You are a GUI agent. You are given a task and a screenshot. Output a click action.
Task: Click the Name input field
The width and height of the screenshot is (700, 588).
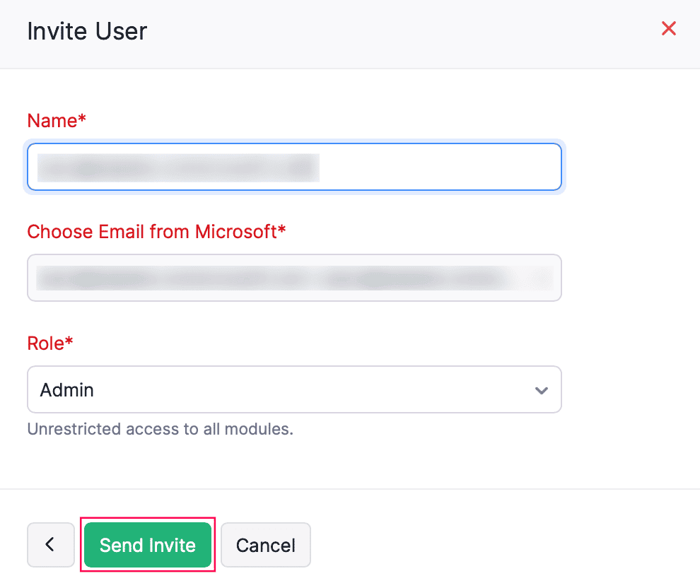tap(294, 167)
